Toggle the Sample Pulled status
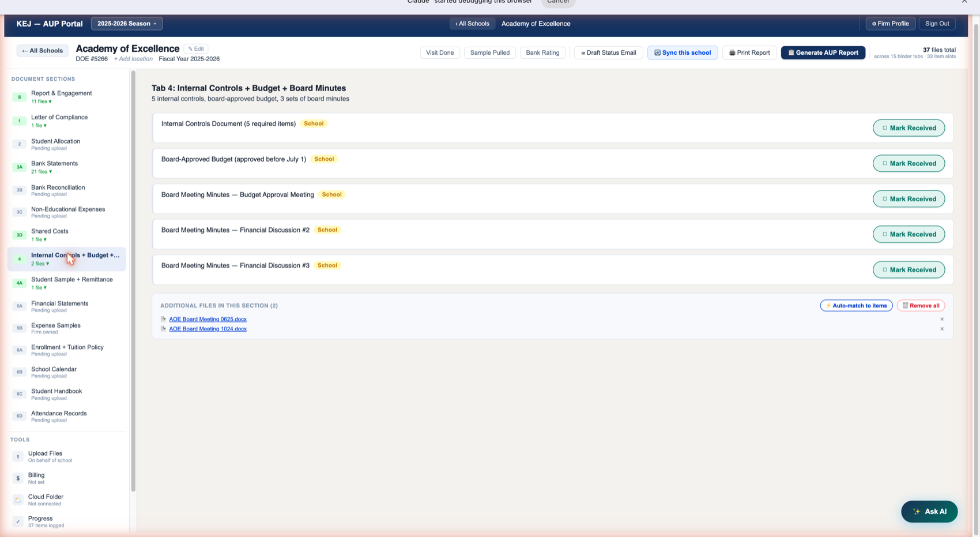This screenshot has width=980, height=537. [x=490, y=52]
